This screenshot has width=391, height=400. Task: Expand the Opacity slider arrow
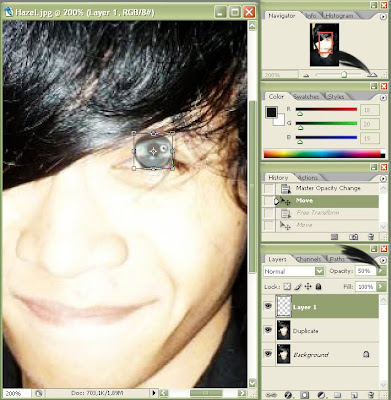[x=381, y=271]
